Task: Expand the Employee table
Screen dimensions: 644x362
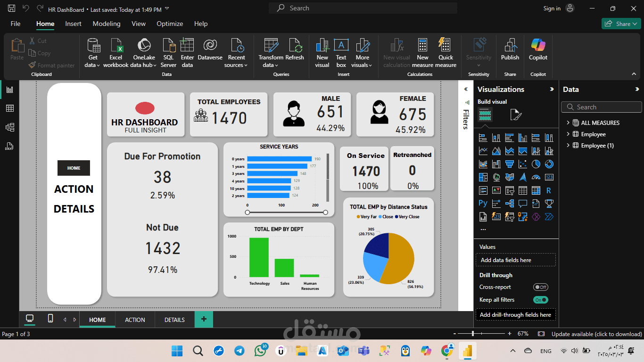Action: tap(568, 134)
